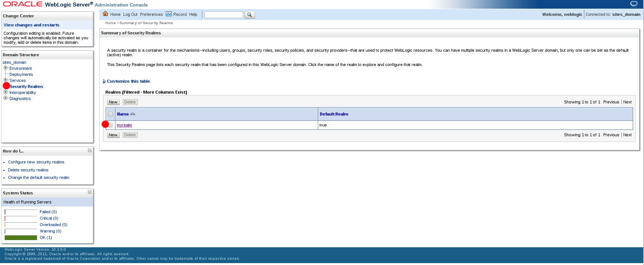Click the empty Warning health bar
This screenshot has height=265, width=644.
pos(21,231)
